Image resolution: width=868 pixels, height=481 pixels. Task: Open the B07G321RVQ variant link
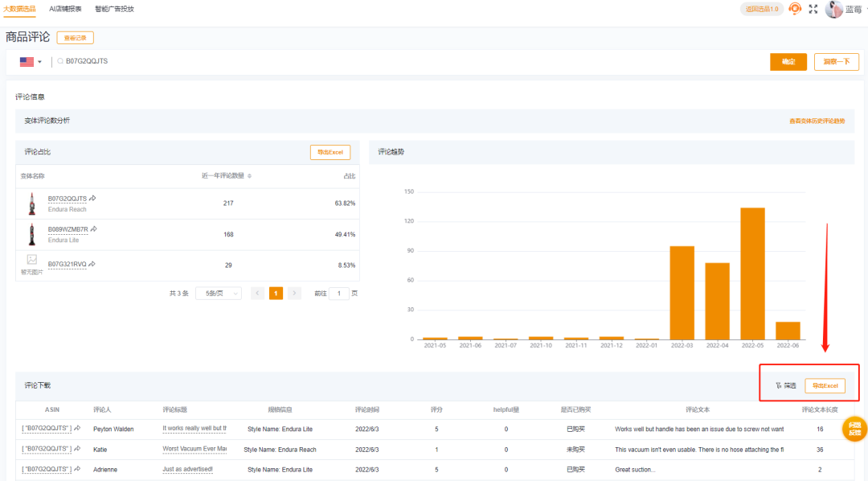click(x=67, y=265)
